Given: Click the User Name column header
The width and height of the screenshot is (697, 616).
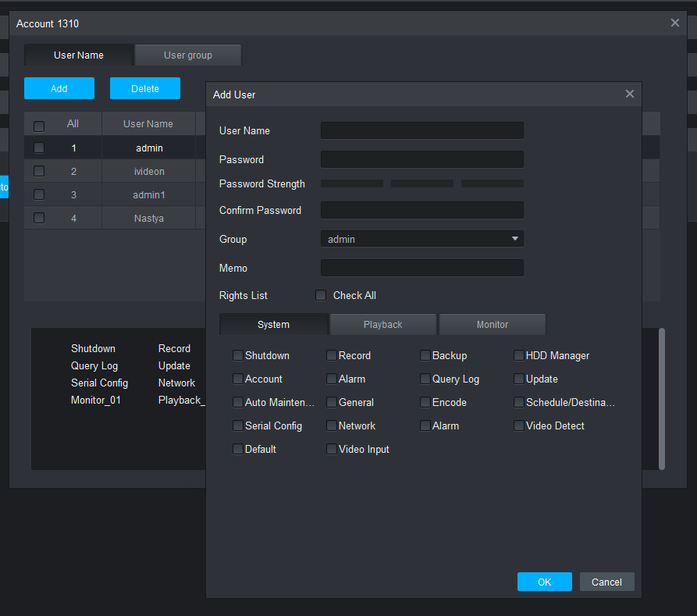Looking at the screenshot, I should [148, 123].
